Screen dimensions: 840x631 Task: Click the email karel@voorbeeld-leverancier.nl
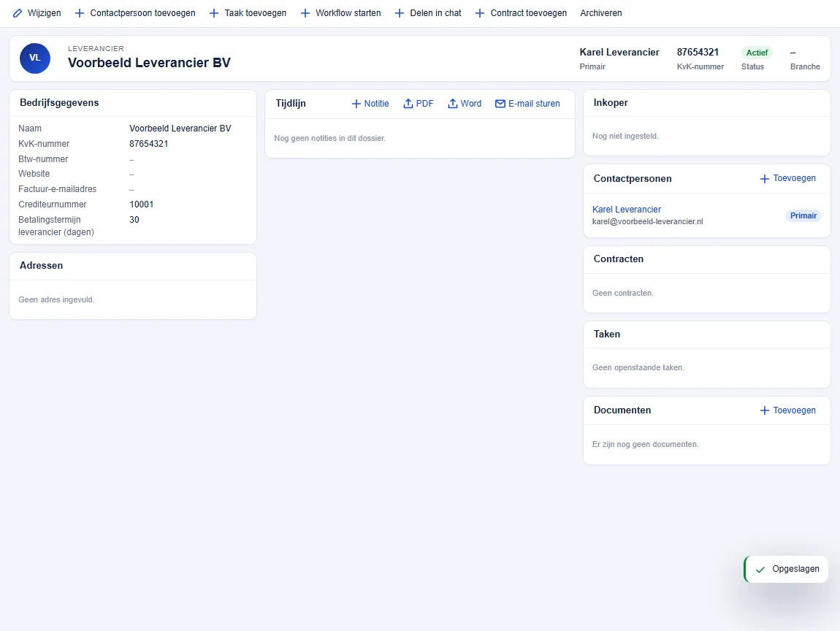coord(648,222)
